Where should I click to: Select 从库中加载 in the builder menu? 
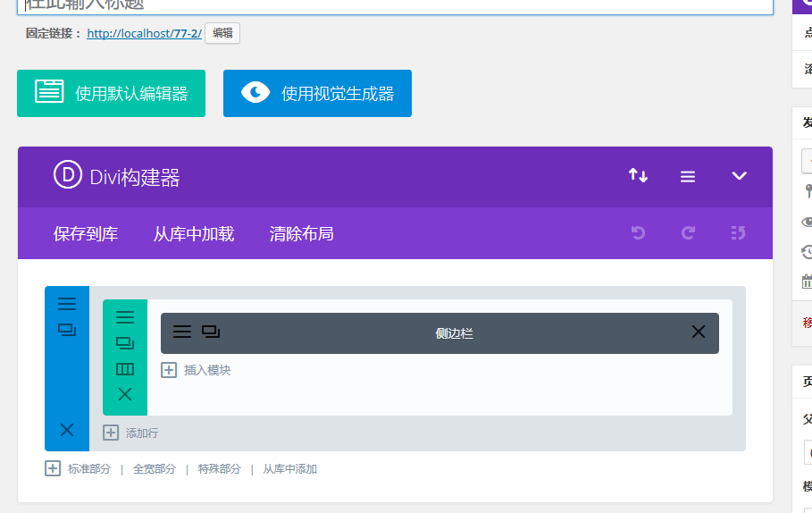click(x=194, y=234)
